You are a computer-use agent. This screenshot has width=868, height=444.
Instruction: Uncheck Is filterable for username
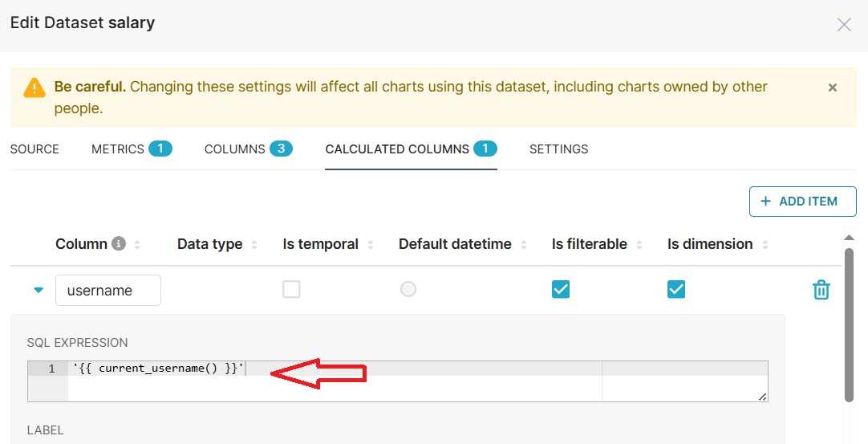[x=561, y=289]
